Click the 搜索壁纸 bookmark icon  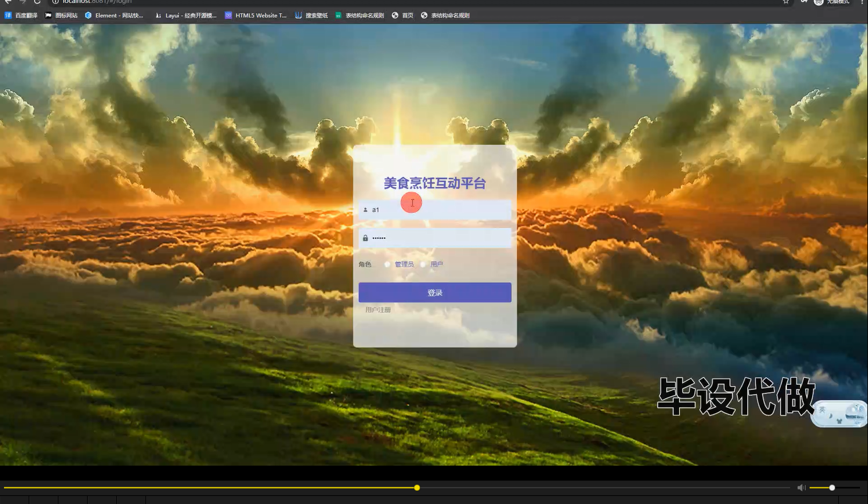point(299,15)
